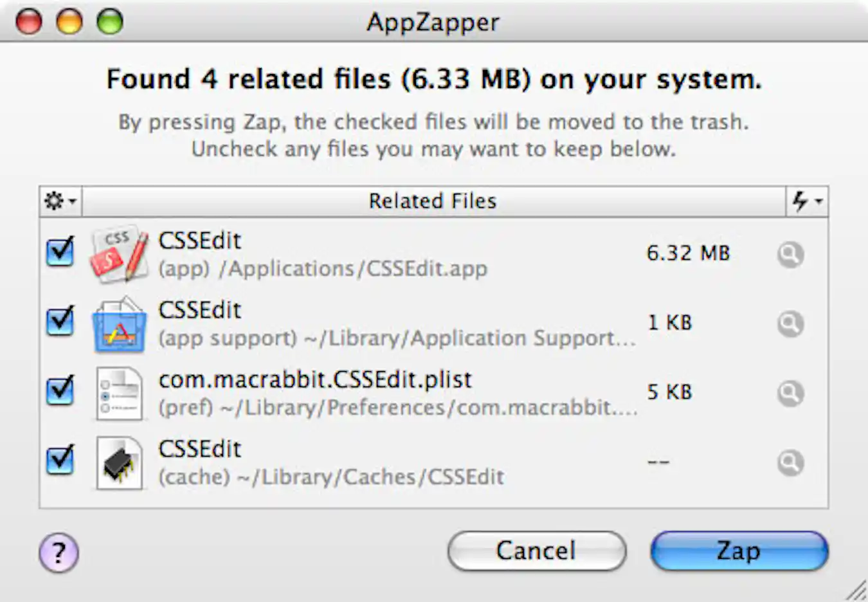The image size is (868, 602).
Task: Click the magnifier icon on the plist row
Action: [x=790, y=394]
